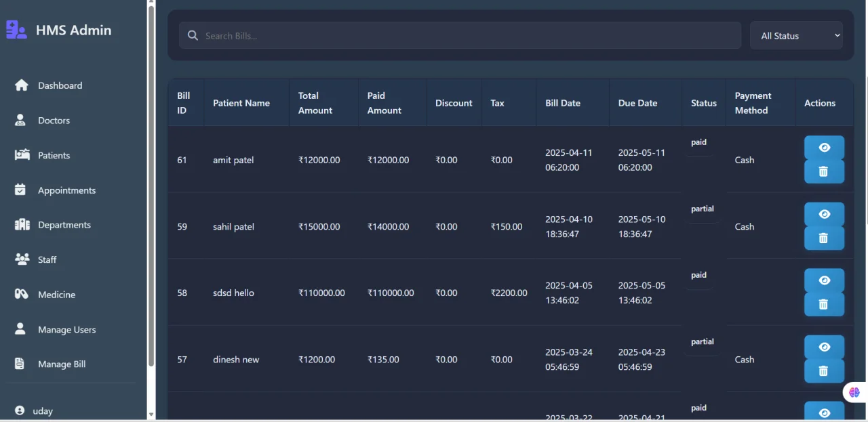The image size is (868, 422).
Task: View bill 61 for amit patel
Action: pos(824,148)
